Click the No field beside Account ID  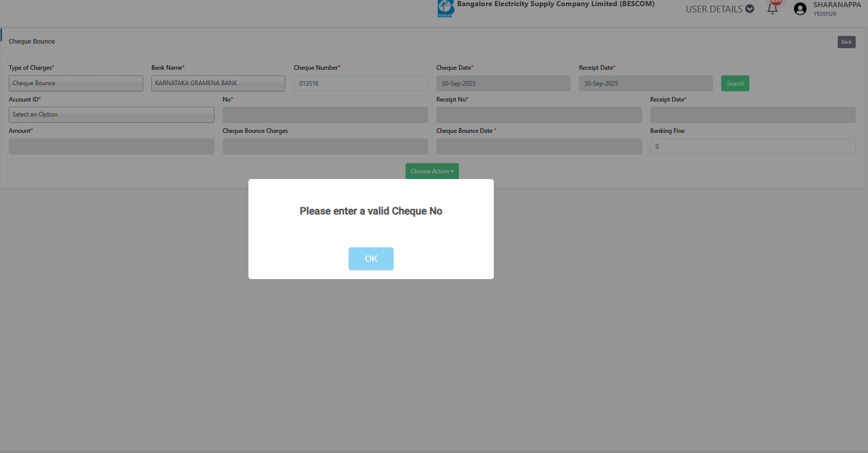click(325, 115)
